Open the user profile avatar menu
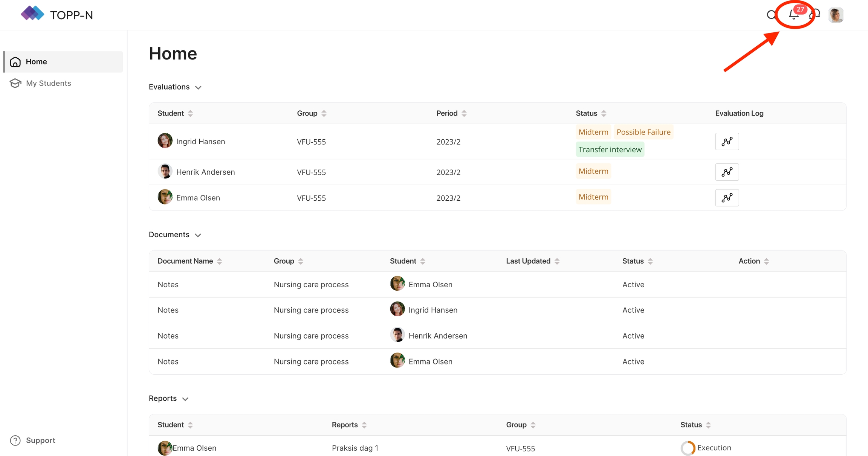Screen dimensions: 868x456 (836, 15)
